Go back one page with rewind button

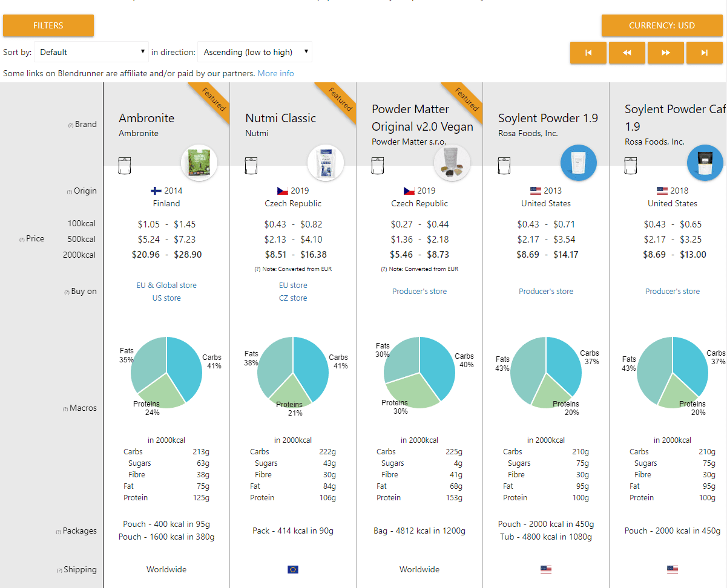coord(627,53)
